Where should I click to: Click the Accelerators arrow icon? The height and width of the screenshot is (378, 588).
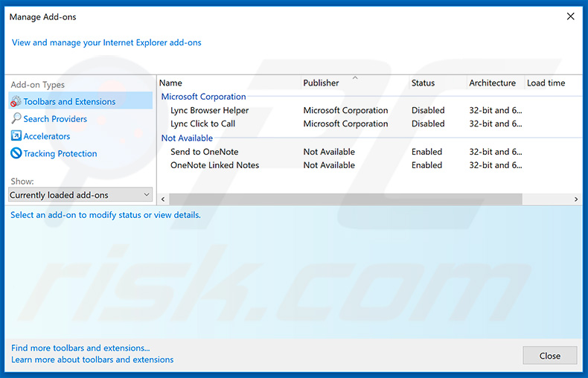pyautogui.click(x=16, y=135)
